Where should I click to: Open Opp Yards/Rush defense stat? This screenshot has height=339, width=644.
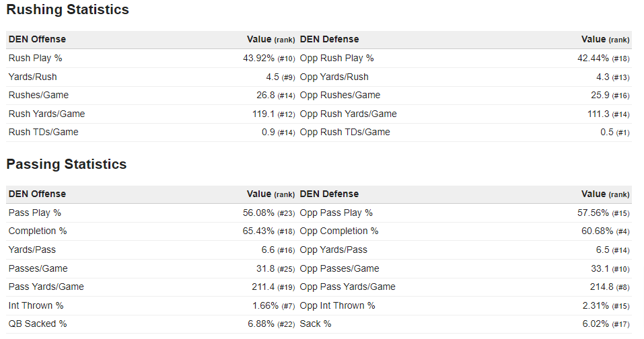334,77
